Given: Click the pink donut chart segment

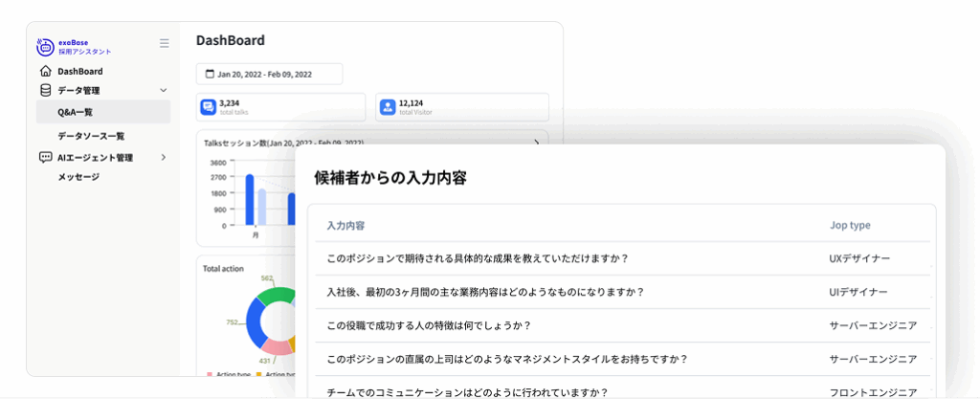Looking at the screenshot, I should pyautogui.click(x=276, y=346).
